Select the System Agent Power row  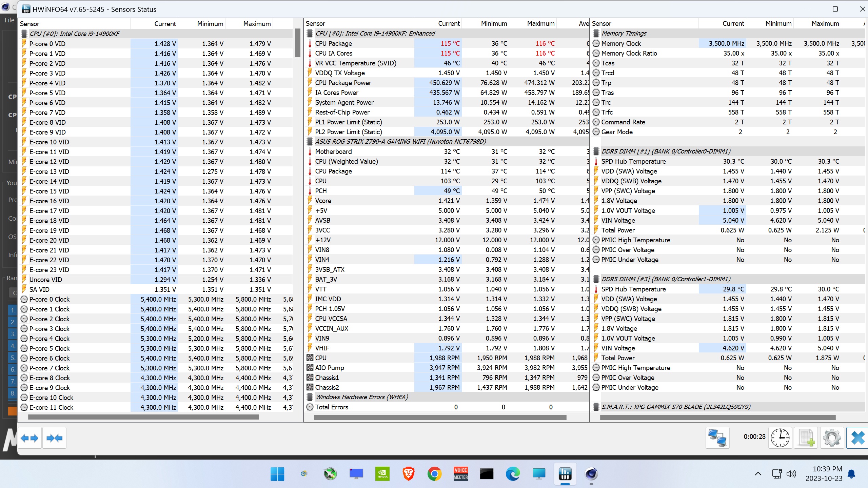click(447, 102)
